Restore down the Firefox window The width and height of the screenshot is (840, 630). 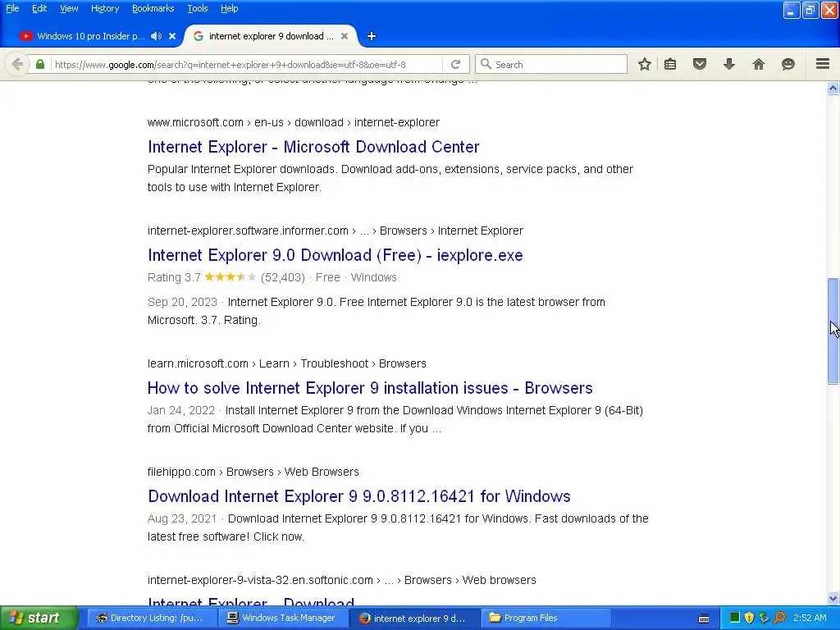point(810,10)
